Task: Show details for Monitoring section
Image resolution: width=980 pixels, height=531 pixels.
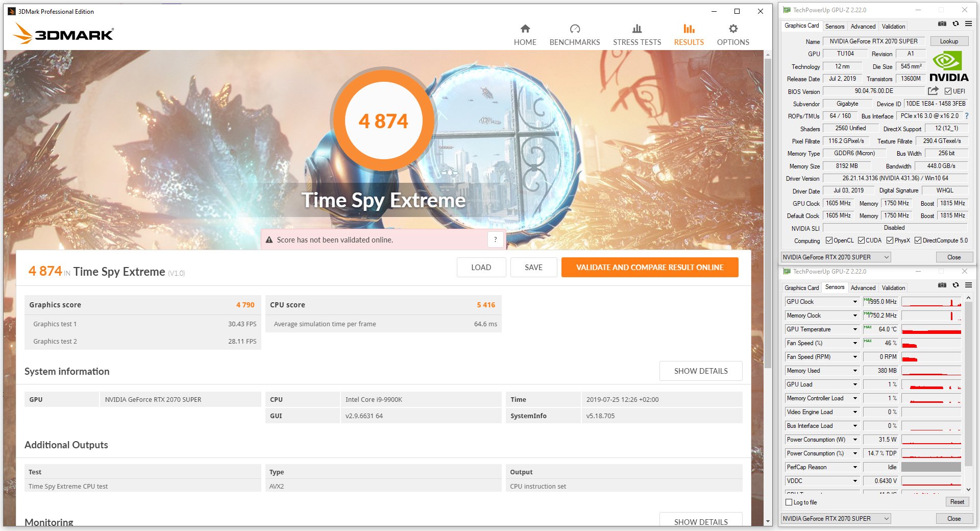Action: (701, 520)
